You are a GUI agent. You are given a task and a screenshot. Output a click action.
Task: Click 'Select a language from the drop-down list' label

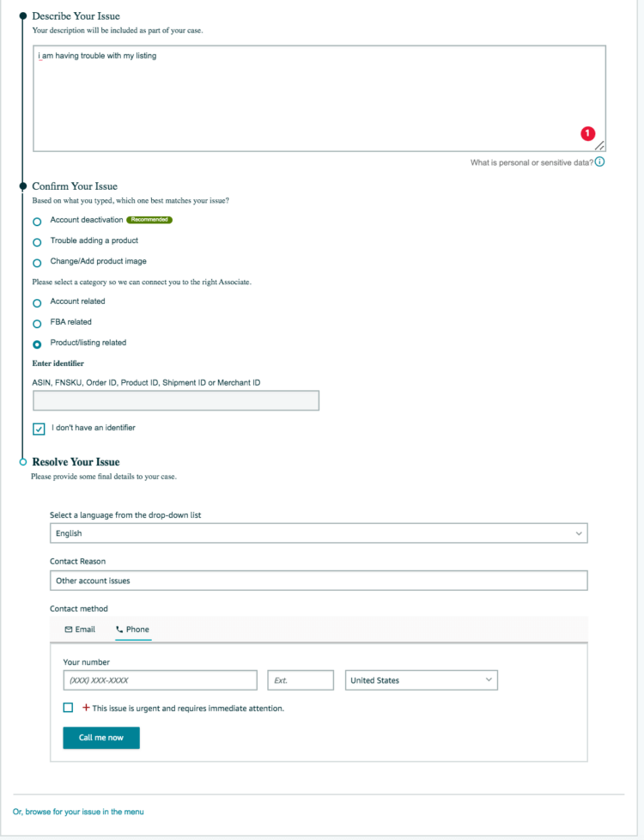tap(125, 514)
